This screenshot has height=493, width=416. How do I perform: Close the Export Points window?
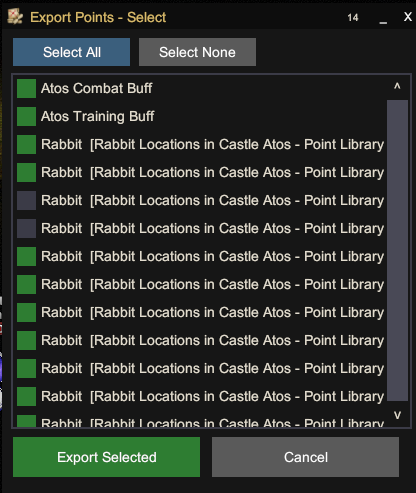click(408, 17)
